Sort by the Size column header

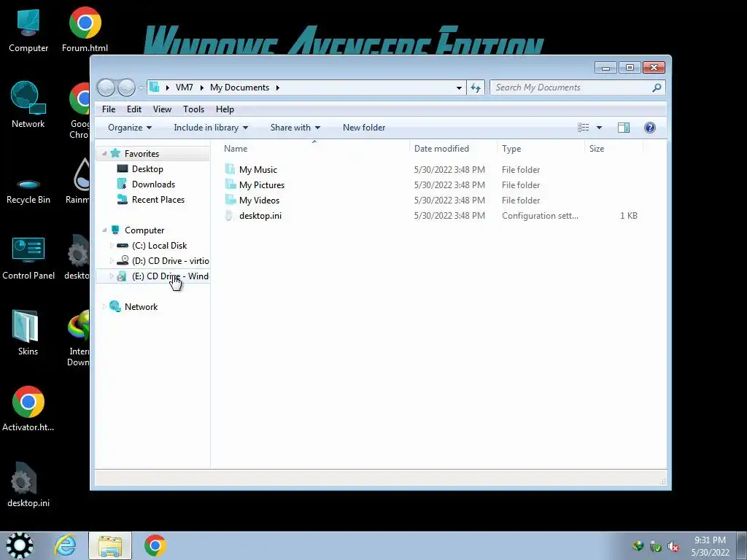(x=614, y=149)
